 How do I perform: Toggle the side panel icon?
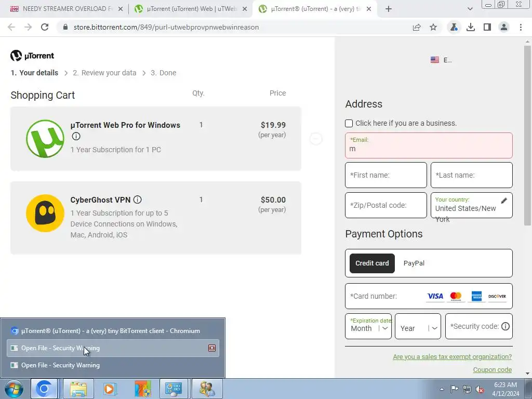(x=487, y=27)
